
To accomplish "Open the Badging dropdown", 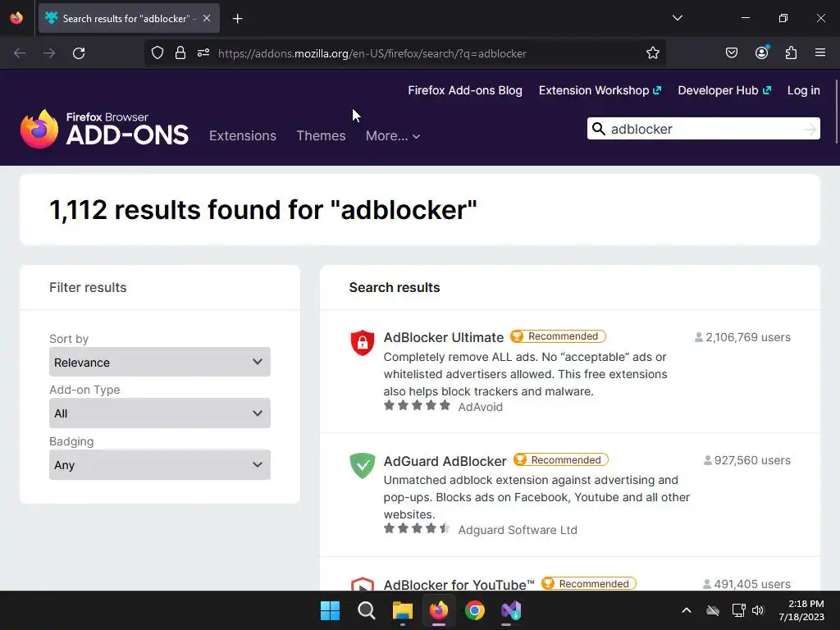I will [x=160, y=465].
